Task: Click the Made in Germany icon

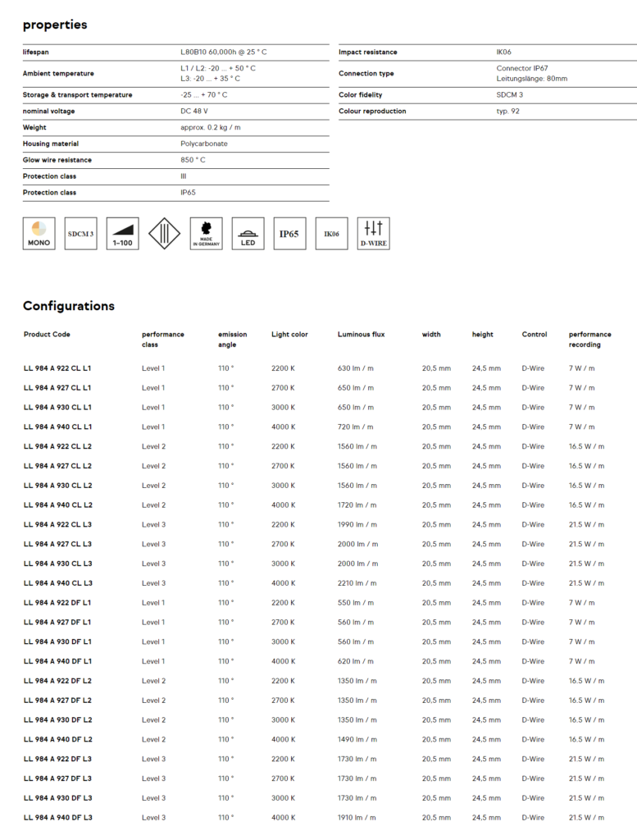Action: (206, 234)
